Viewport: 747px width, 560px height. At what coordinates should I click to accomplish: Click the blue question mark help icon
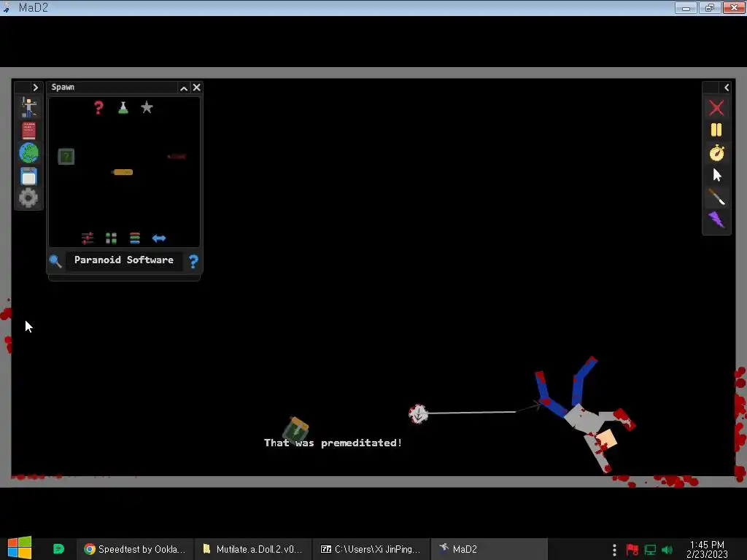point(193,262)
